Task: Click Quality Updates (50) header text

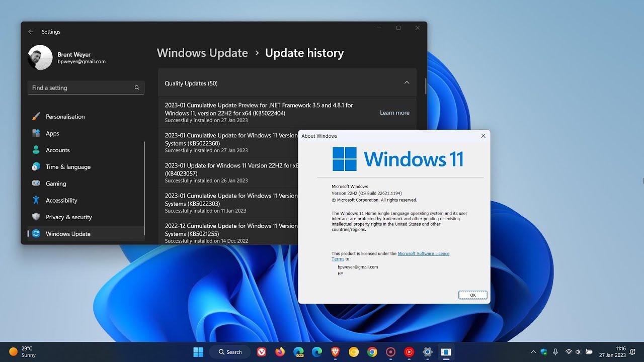Action: pyautogui.click(x=191, y=83)
